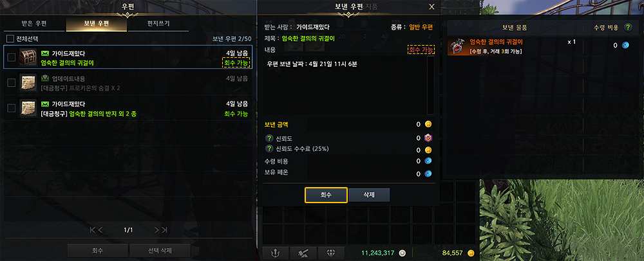644x261 pixels.
Task: Click the mail content scrollbar
Action: pyautogui.click(x=430, y=85)
